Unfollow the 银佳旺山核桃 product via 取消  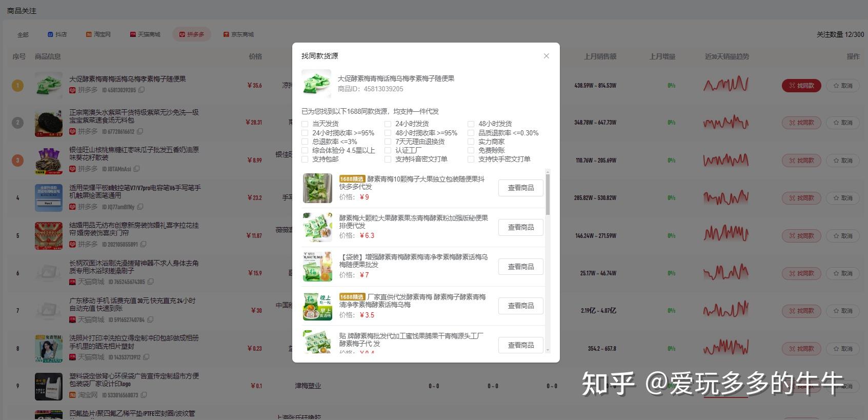point(842,161)
